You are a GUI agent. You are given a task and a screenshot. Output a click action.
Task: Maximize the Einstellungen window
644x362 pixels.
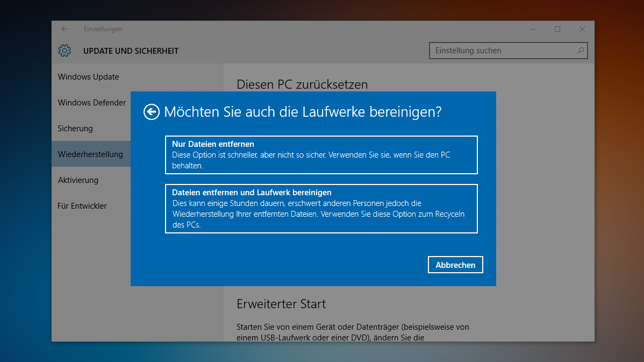557,29
